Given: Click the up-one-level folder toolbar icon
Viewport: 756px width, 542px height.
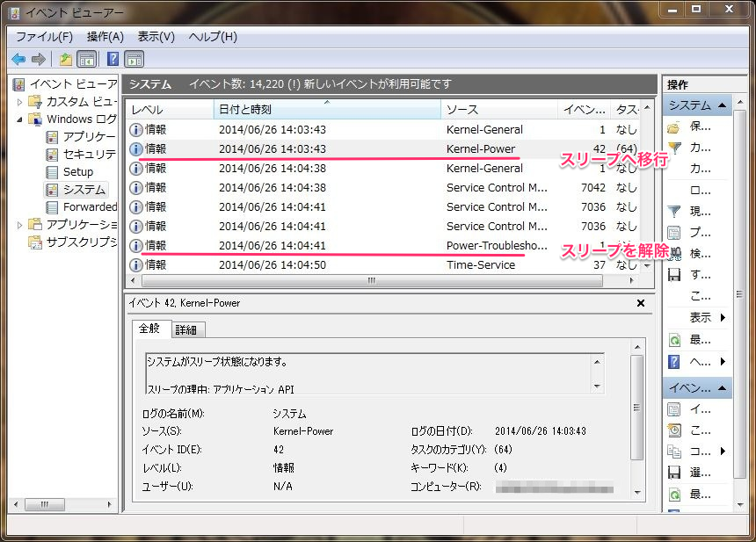Looking at the screenshot, I should (66, 59).
